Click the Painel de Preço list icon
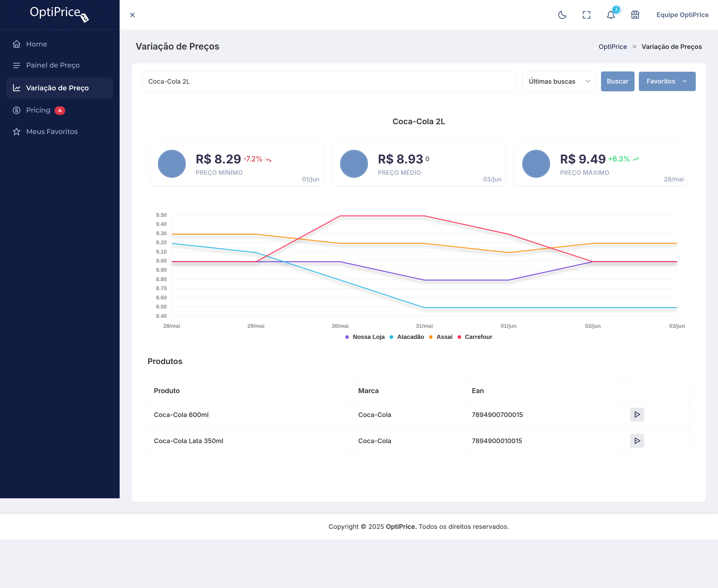Image resolution: width=718 pixels, height=588 pixels. [17, 65]
